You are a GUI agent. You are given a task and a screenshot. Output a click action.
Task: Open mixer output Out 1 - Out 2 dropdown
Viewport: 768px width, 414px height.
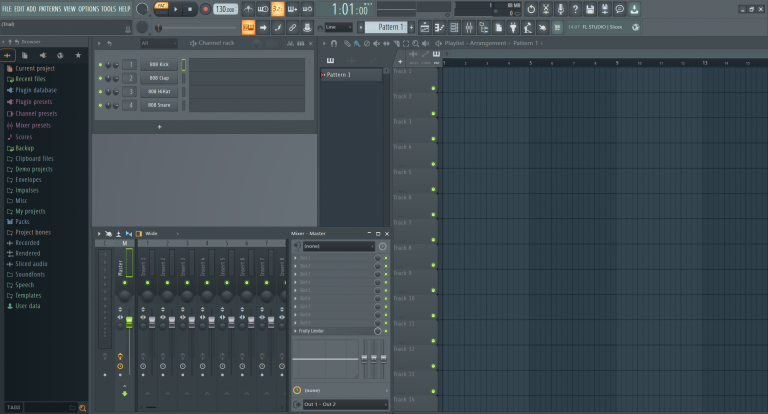345,404
